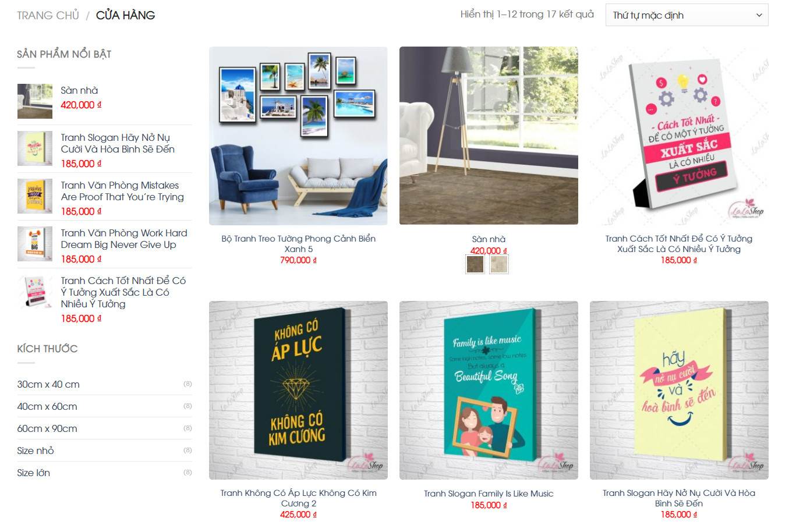Open Bộ Tranh Treo Tường Phong Cảnh Biển title
796x532 pixels.
tap(298, 244)
